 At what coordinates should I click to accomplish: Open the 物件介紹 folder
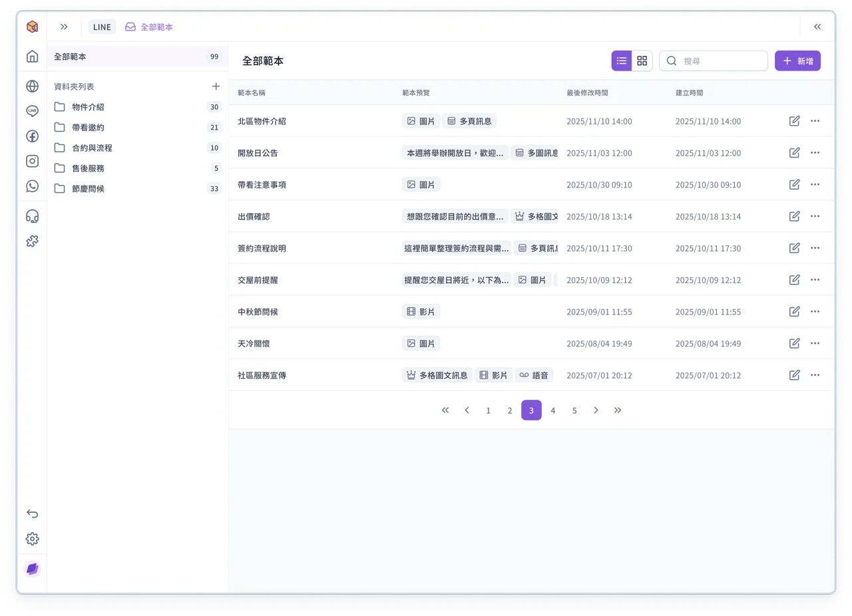click(x=138, y=107)
